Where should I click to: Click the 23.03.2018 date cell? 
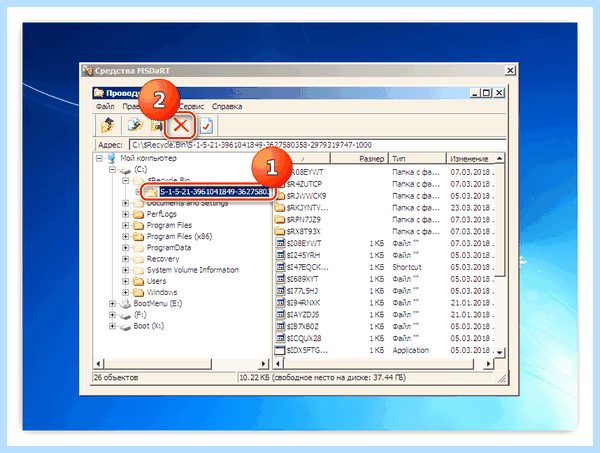click(472, 208)
